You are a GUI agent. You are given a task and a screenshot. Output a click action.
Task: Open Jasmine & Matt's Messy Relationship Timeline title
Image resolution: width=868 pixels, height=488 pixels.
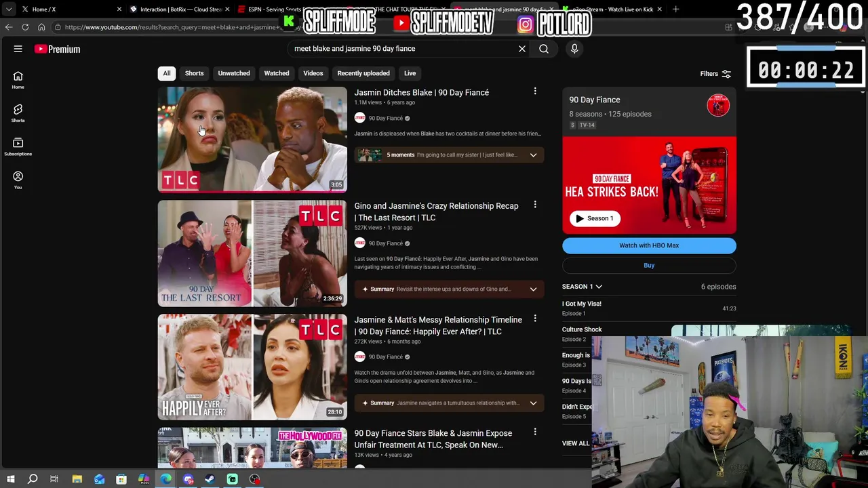click(x=438, y=325)
